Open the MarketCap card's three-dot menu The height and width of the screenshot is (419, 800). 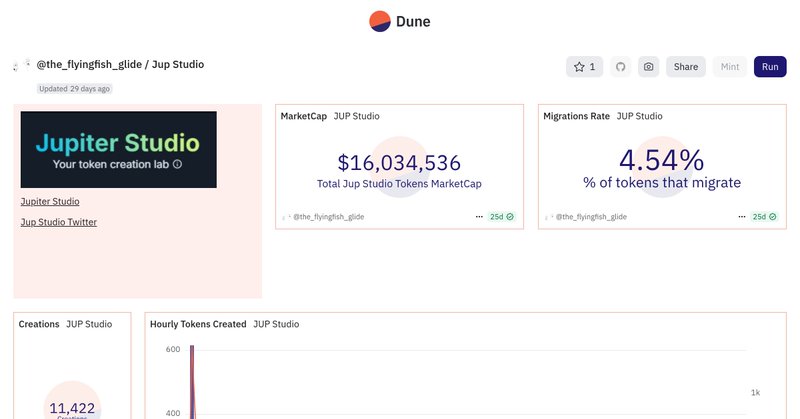coord(479,217)
